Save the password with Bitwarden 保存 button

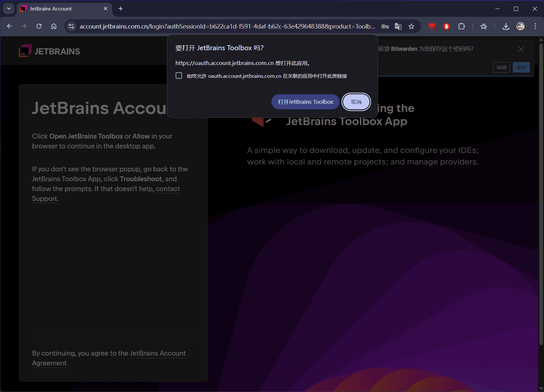[521, 67]
